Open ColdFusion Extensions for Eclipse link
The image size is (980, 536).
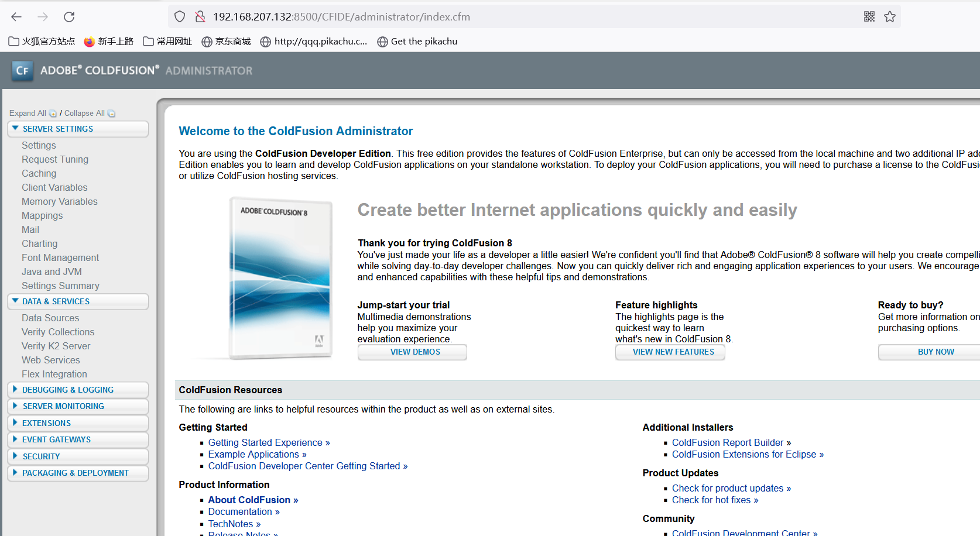pos(748,455)
